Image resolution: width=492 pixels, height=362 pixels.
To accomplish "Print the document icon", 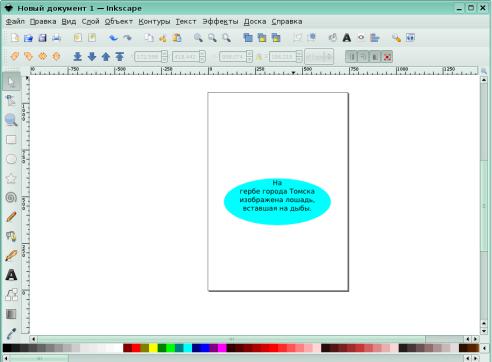I will 56,38.
